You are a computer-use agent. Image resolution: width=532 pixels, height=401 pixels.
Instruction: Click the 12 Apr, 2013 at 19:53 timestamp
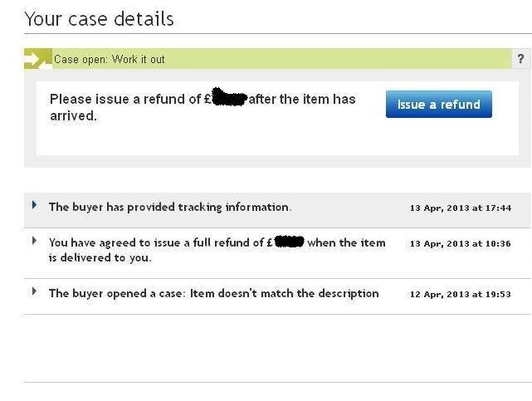click(x=461, y=294)
